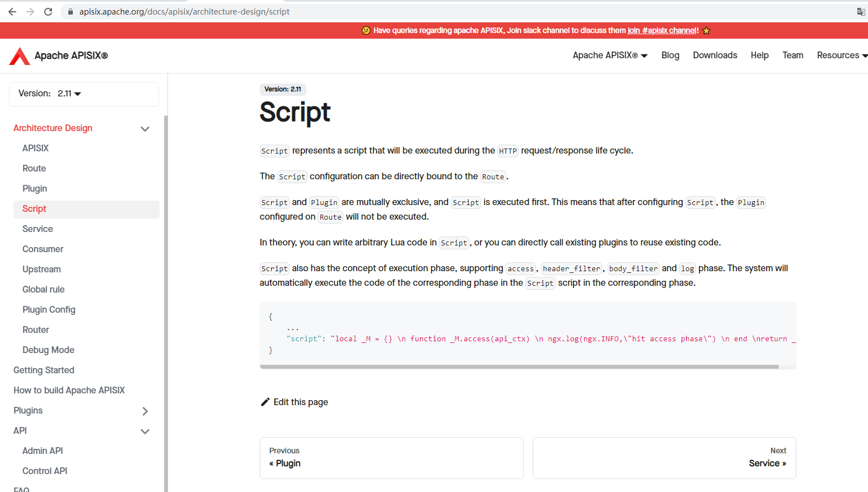Screen dimensions: 868x492
Task: Click the API sidebar category label
Action: click(20, 430)
